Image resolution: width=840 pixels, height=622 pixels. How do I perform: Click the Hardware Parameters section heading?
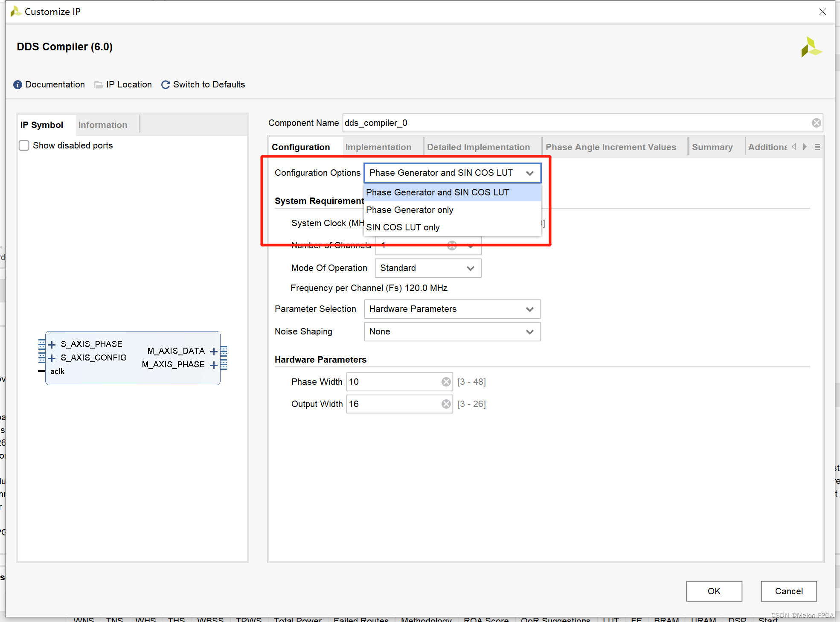point(321,360)
